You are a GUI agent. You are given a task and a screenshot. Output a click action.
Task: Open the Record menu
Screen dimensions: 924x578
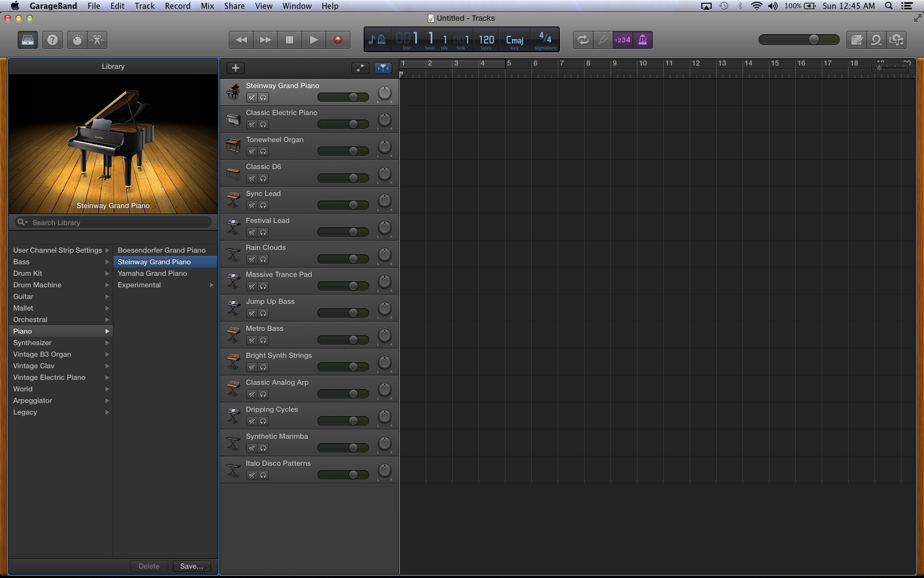click(x=178, y=6)
